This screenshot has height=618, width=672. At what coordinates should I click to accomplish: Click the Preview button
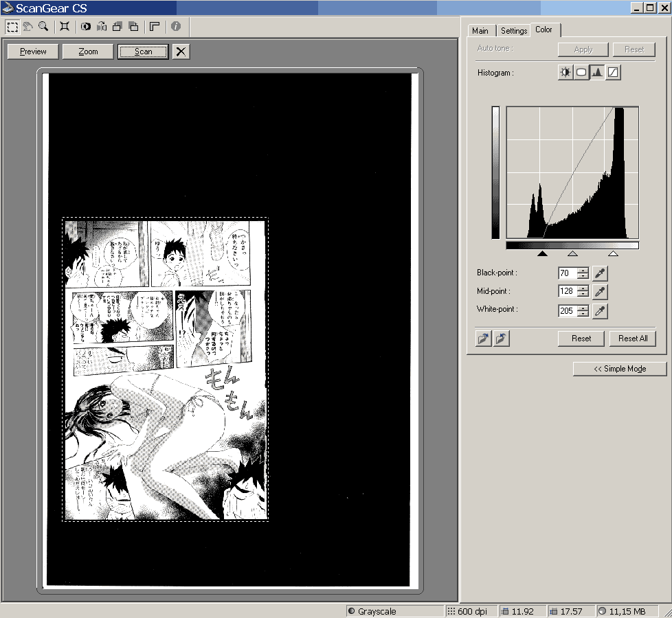(33, 51)
